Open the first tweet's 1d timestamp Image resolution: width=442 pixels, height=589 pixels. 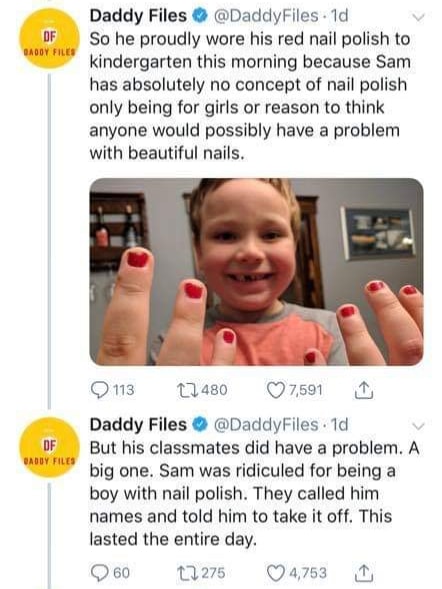(338, 16)
